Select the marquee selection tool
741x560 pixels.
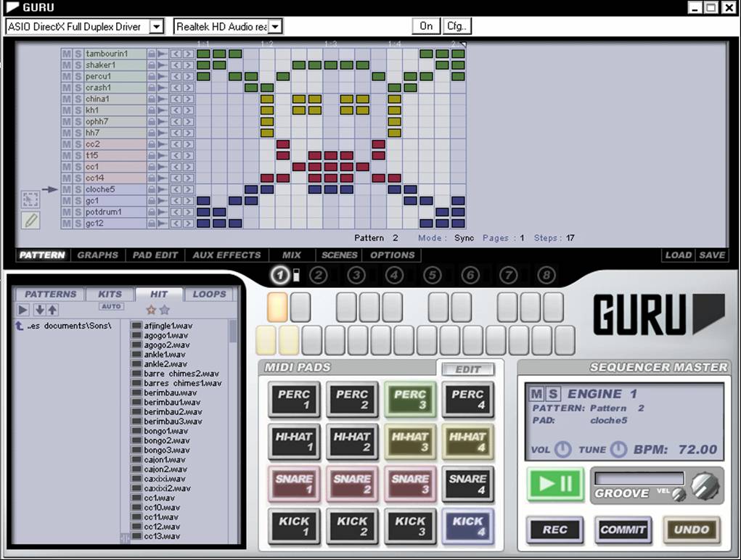coord(30,199)
